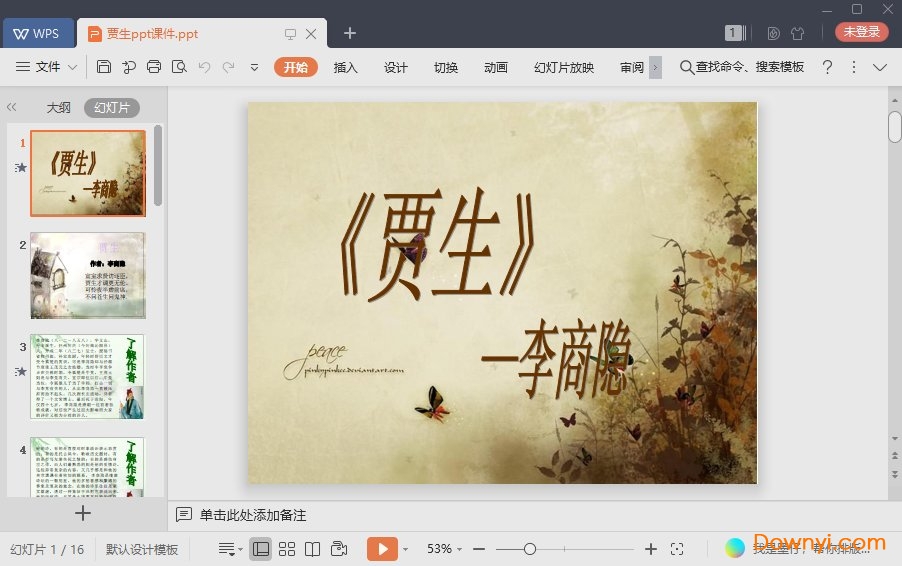Image resolution: width=902 pixels, height=566 pixels.
Task: Switch panel to 幻灯片 view
Action: tap(112, 108)
